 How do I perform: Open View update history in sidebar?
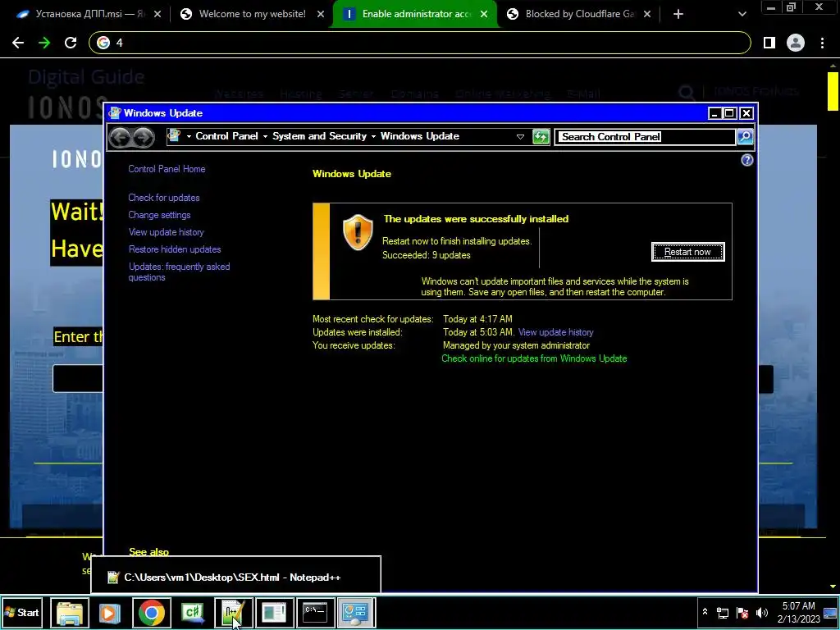(166, 232)
